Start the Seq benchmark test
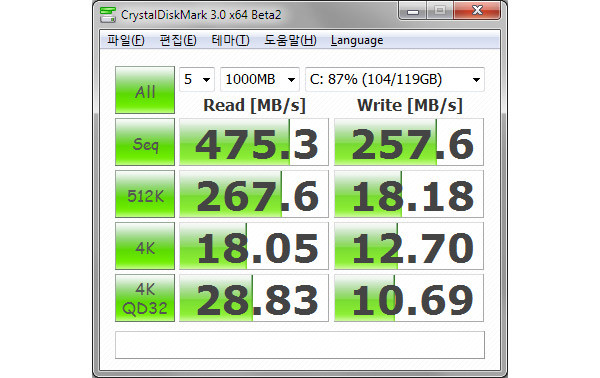Screen dimensions: 600x378 pos(145,142)
